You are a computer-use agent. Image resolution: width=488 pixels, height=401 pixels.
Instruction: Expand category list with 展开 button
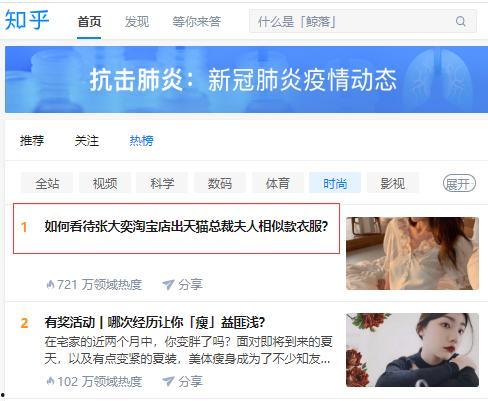click(x=459, y=183)
